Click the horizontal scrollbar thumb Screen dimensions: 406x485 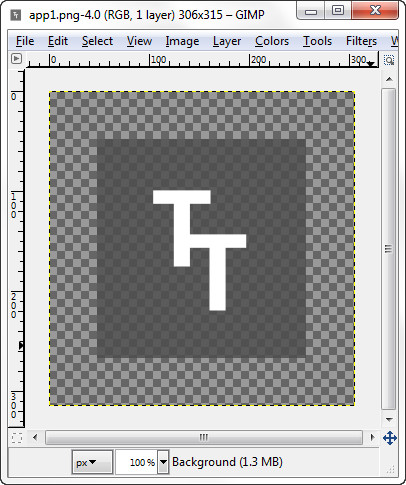204,437
